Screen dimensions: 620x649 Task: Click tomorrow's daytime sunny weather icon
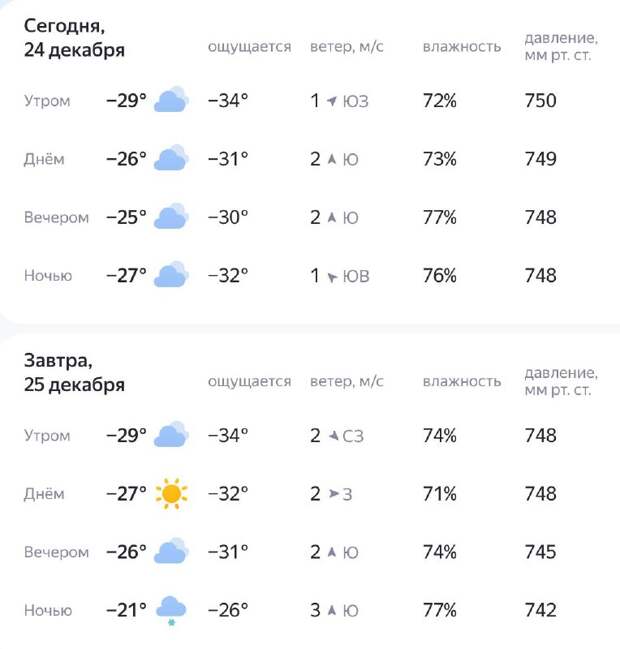pyautogui.click(x=171, y=493)
